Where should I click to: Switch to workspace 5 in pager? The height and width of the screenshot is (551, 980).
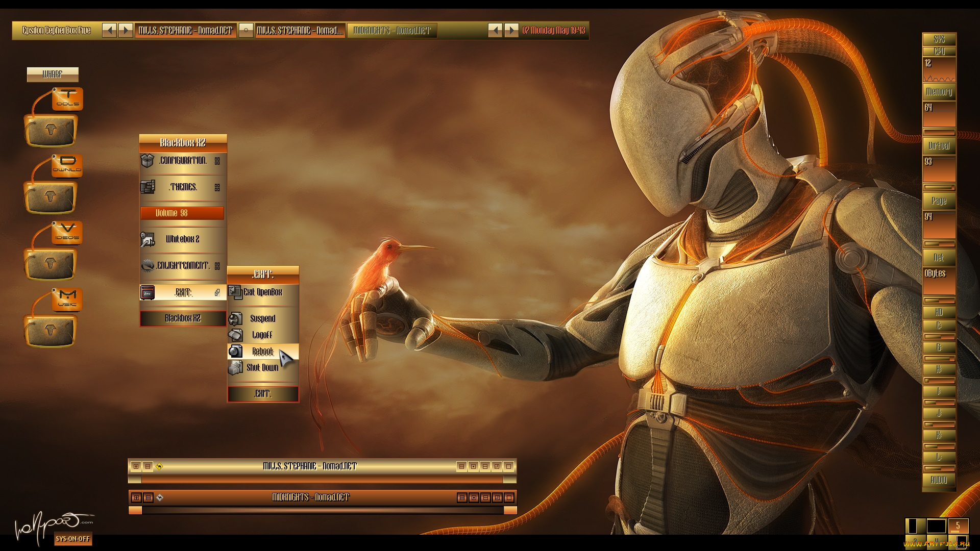tap(958, 526)
